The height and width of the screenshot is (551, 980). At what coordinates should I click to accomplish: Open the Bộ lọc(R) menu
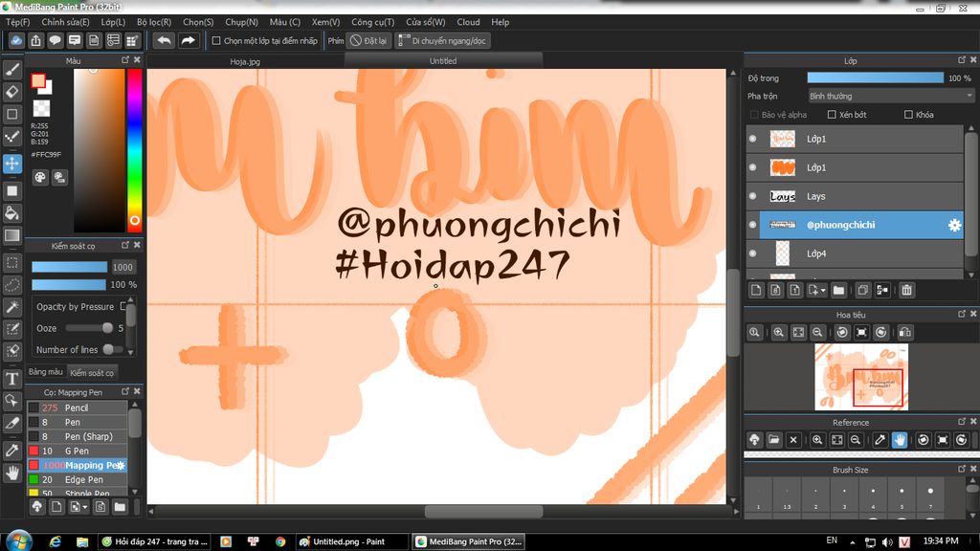154,22
